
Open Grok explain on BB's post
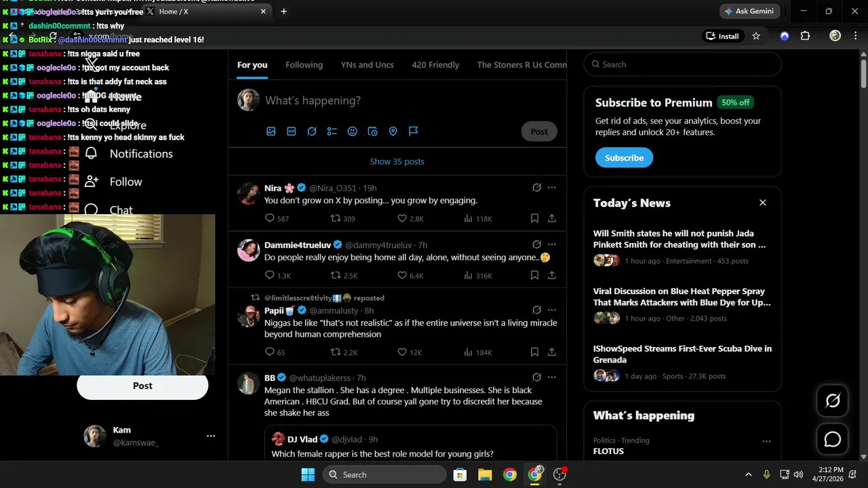pos(536,378)
